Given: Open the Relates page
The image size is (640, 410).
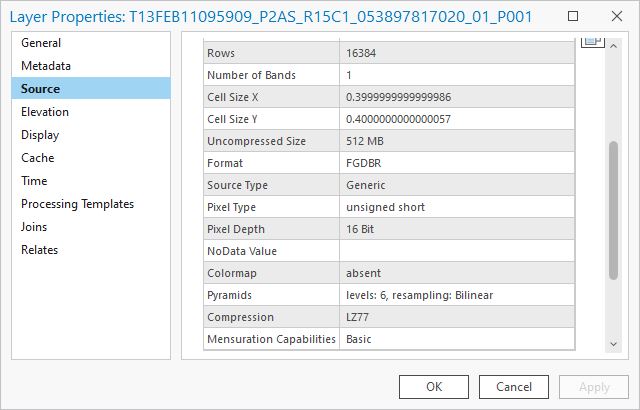Looking at the screenshot, I should click(40, 250).
